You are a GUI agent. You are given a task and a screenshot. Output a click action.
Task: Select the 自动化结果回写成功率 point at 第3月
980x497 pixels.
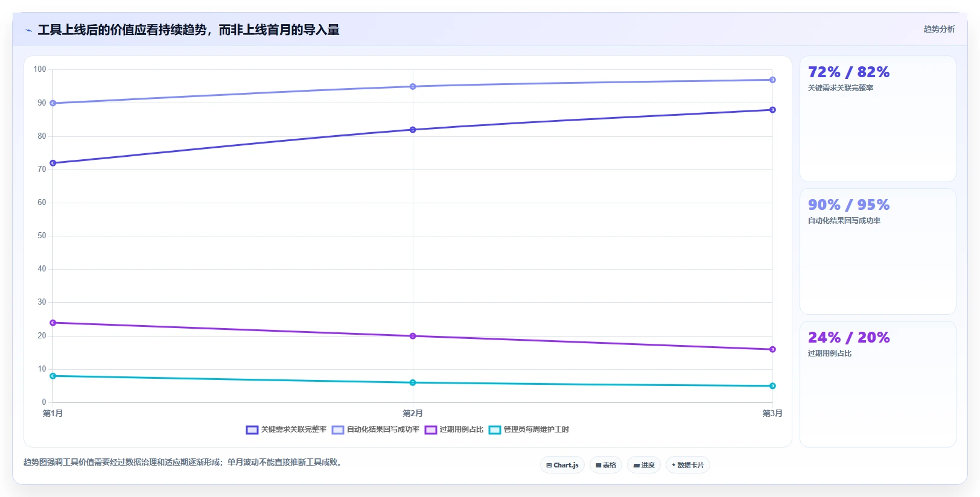pos(772,80)
